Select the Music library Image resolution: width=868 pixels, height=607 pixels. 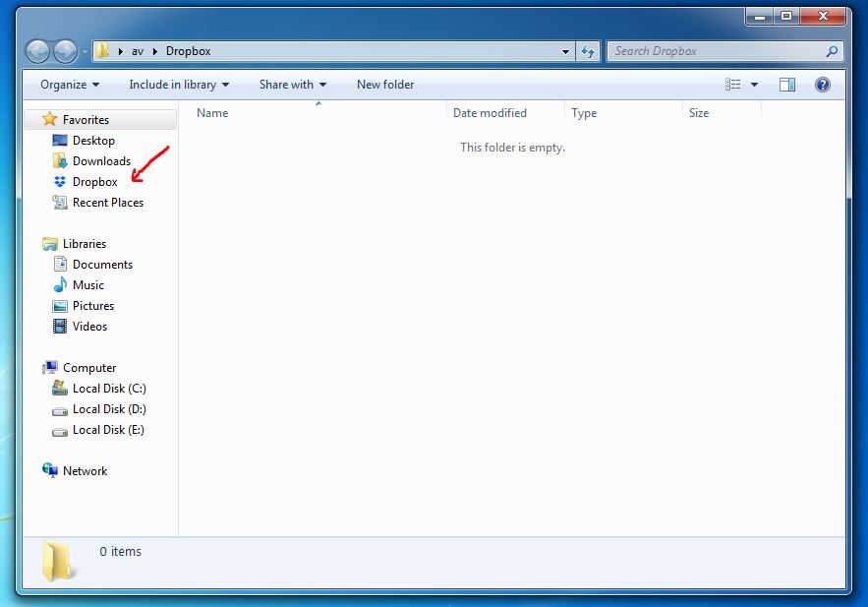coord(87,285)
